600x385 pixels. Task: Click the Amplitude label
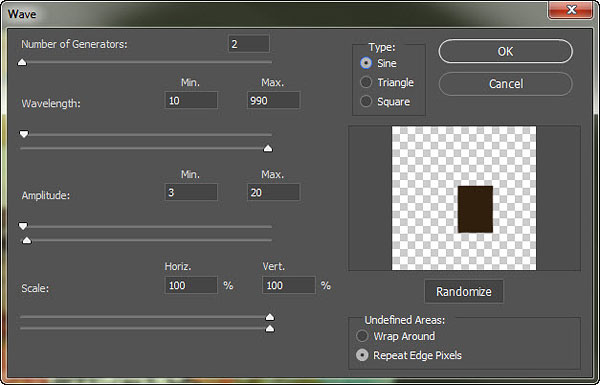(46, 195)
